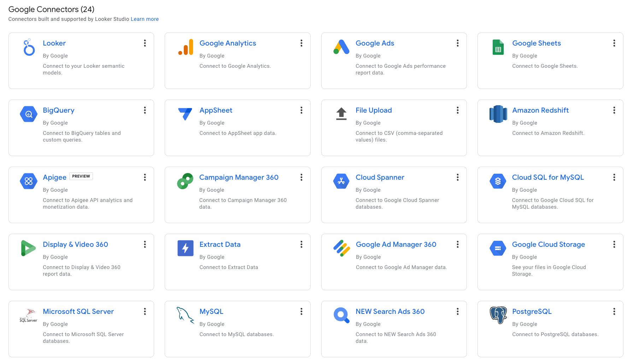Open three-dot menu on Google Sheets card

point(614,43)
